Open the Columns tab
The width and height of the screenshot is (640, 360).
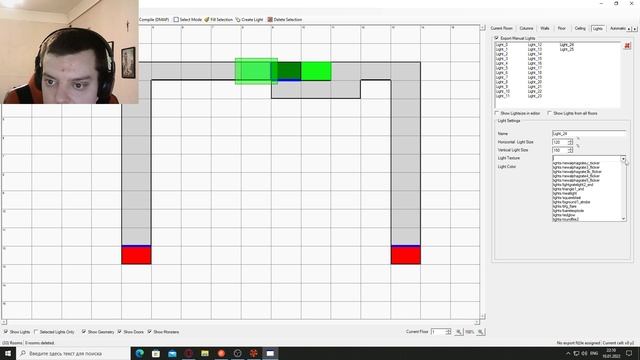coord(526,29)
